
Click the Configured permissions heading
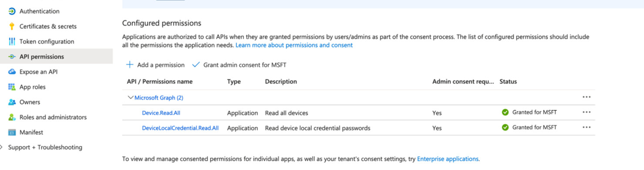[x=162, y=23]
